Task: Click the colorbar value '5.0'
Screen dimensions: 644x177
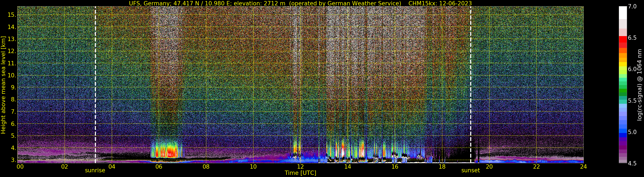Action: [632, 132]
